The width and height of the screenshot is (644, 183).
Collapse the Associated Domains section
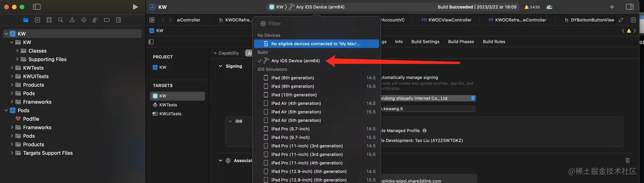tap(221, 160)
